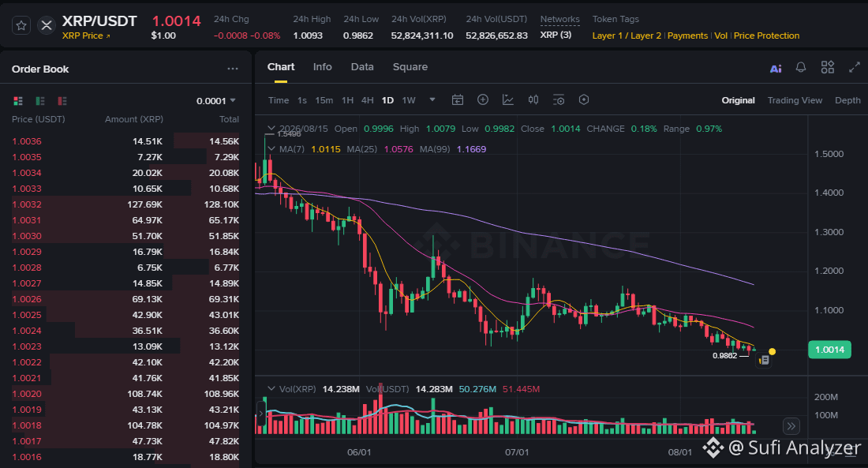Add XRP/USDT to favorites with the star icon
The height and width of the screenshot is (468, 868).
[21, 25]
